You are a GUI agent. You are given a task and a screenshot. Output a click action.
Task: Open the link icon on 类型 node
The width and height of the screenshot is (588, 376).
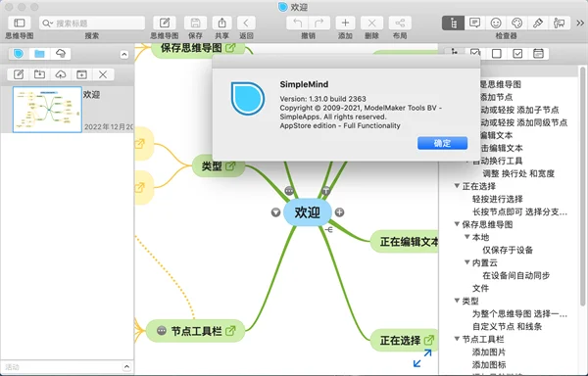(x=230, y=165)
